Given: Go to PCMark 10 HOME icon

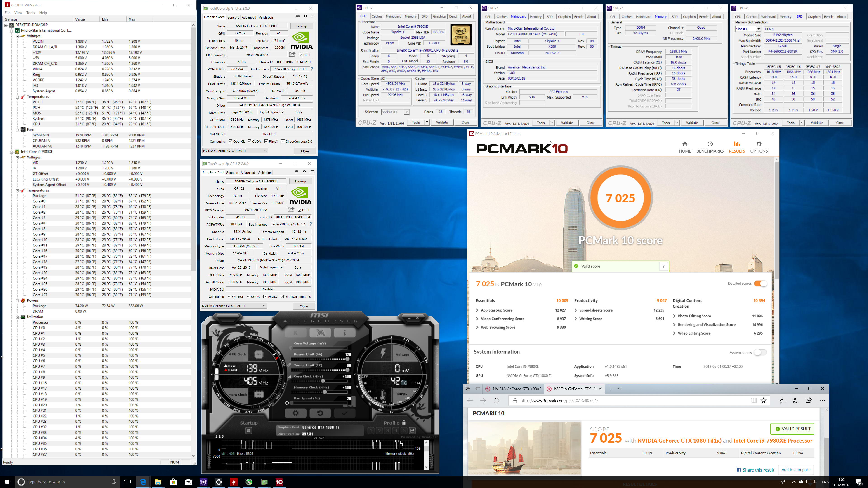Looking at the screenshot, I should pos(685,144).
